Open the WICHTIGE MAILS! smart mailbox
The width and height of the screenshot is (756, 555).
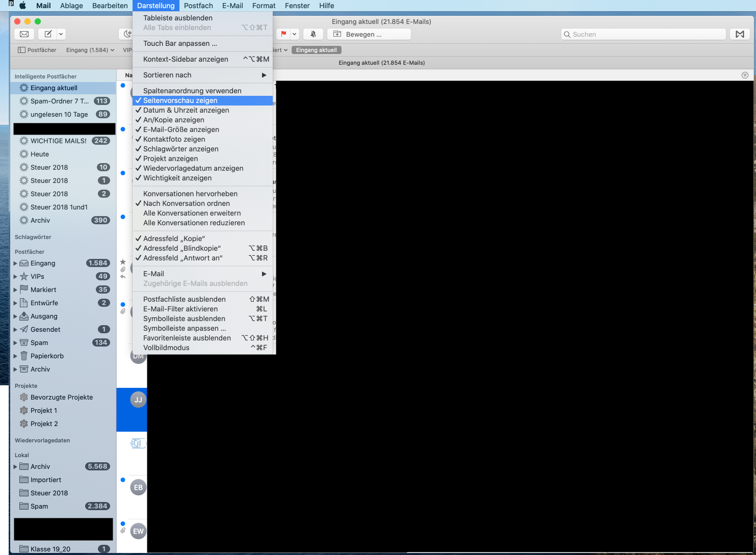(63, 141)
